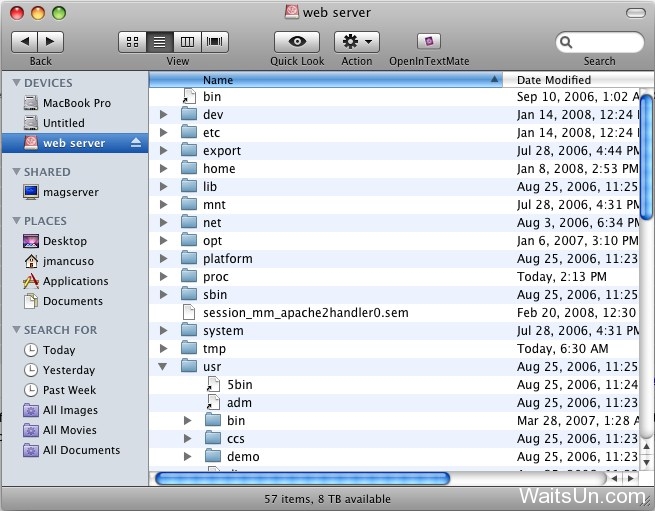
Task: Switch to Cover Flow view
Action: pyautogui.click(x=215, y=42)
